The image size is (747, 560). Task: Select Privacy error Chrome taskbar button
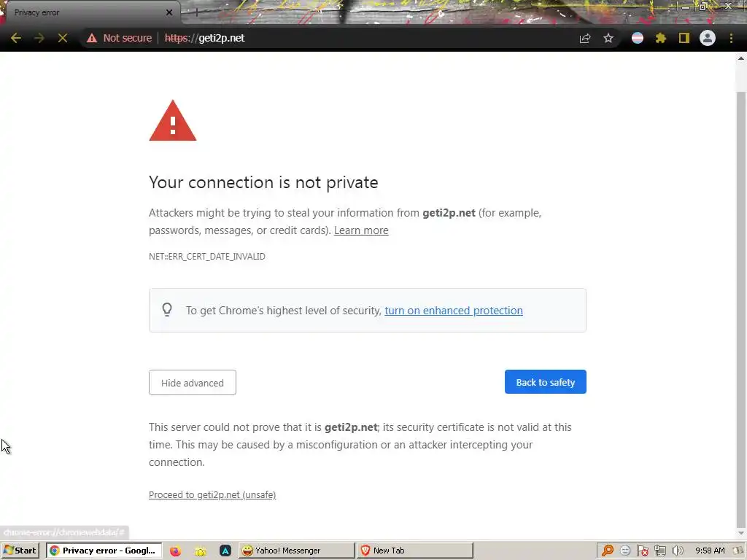coord(104,551)
